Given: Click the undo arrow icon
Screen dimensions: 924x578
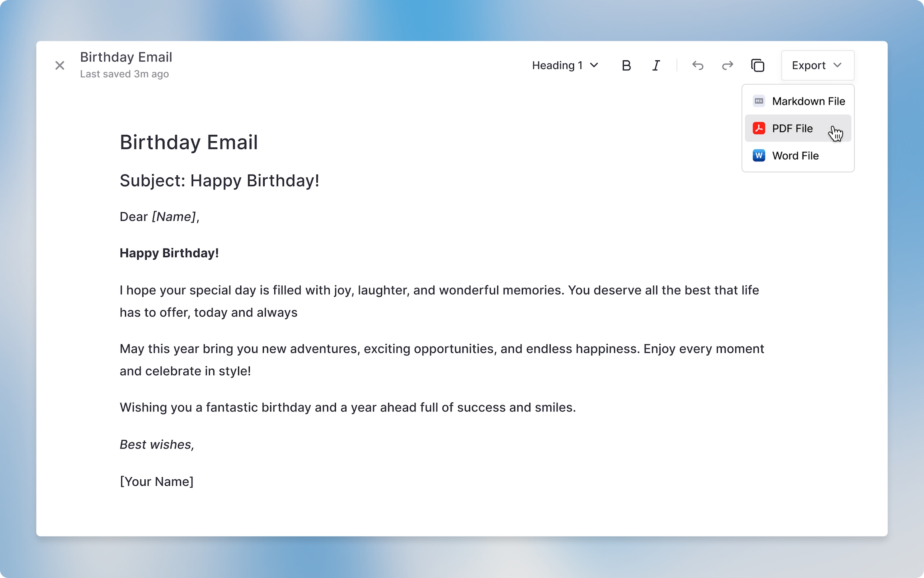Looking at the screenshot, I should 698,65.
